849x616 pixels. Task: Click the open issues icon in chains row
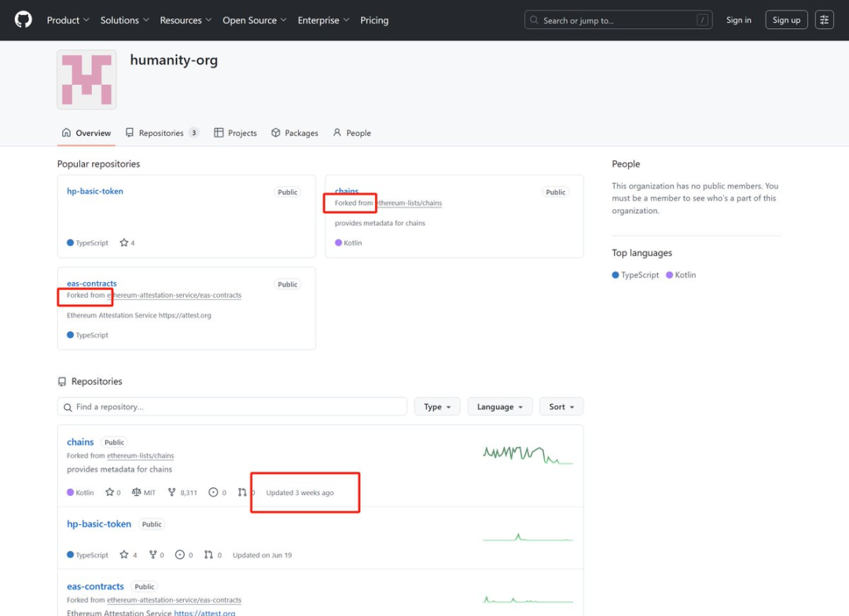213,493
